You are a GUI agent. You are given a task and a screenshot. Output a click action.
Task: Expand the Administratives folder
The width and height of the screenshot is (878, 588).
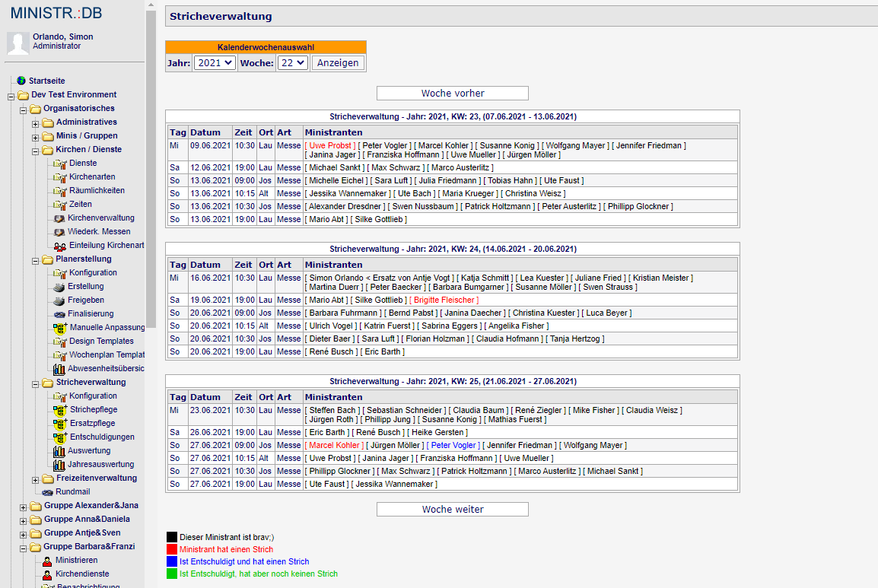tap(35, 124)
